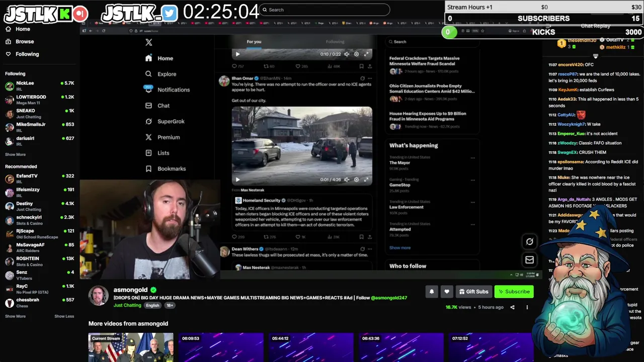This screenshot has width=644, height=362.
Task: Click the asmongold channel avatar
Action: 99,295
